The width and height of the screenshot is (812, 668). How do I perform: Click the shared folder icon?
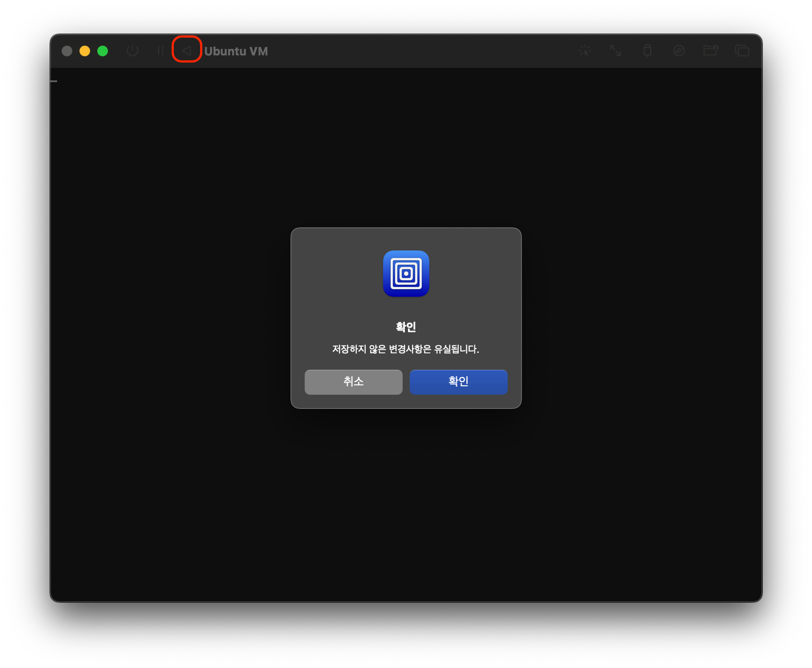point(710,50)
